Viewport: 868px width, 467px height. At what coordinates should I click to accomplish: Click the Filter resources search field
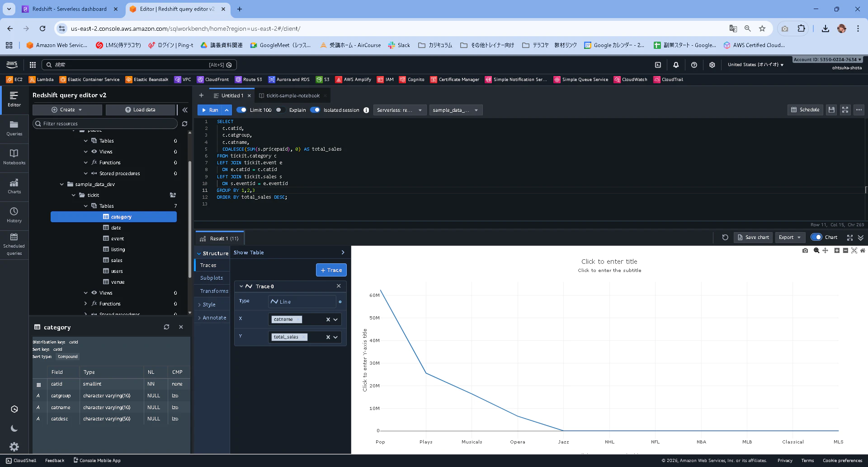tap(105, 124)
